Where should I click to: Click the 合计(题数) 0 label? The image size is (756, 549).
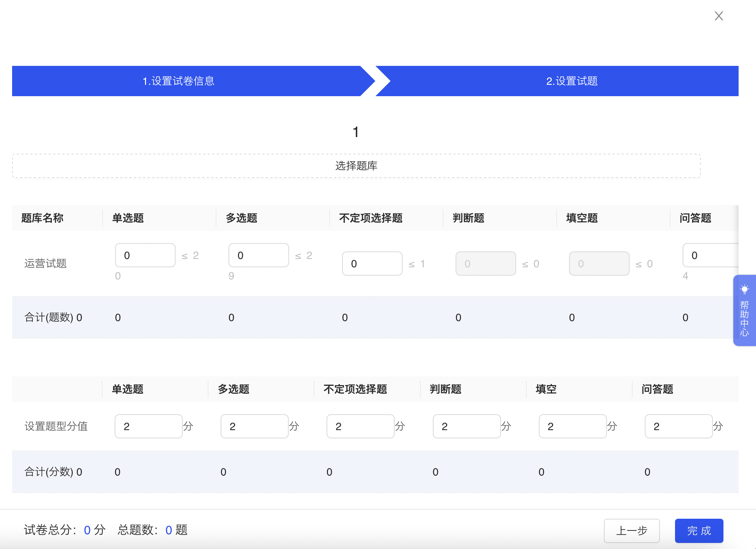(x=53, y=317)
